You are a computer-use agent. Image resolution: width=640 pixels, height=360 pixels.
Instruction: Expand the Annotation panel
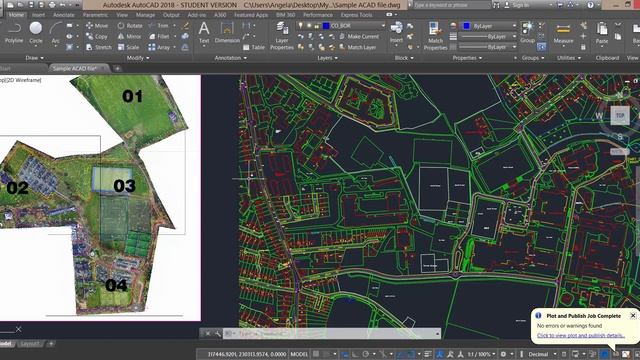231,58
